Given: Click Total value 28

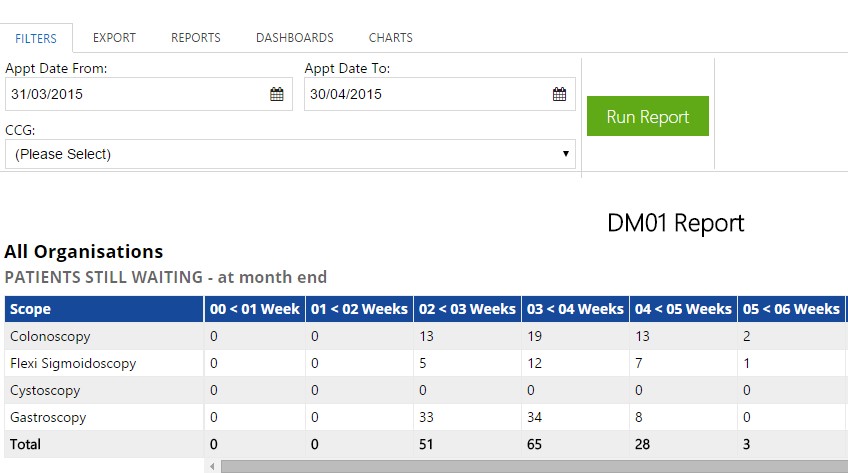Looking at the screenshot, I should point(642,444).
